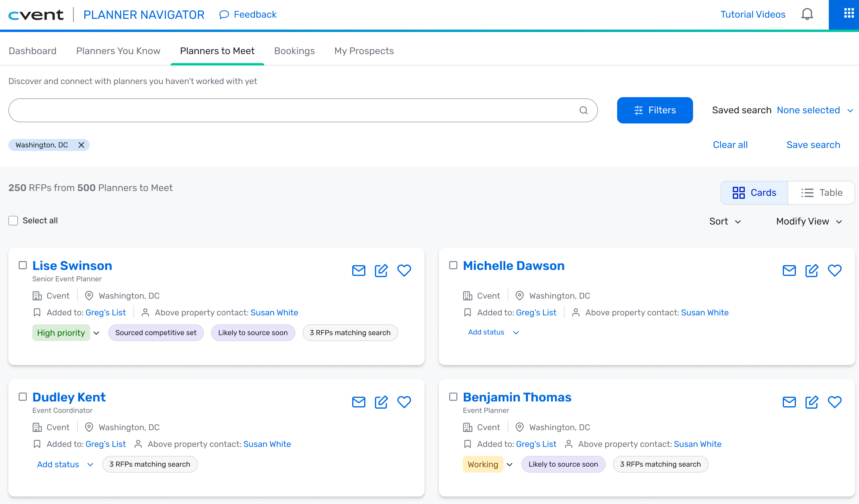
Task: Click the Filters button
Action: pyautogui.click(x=655, y=110)
